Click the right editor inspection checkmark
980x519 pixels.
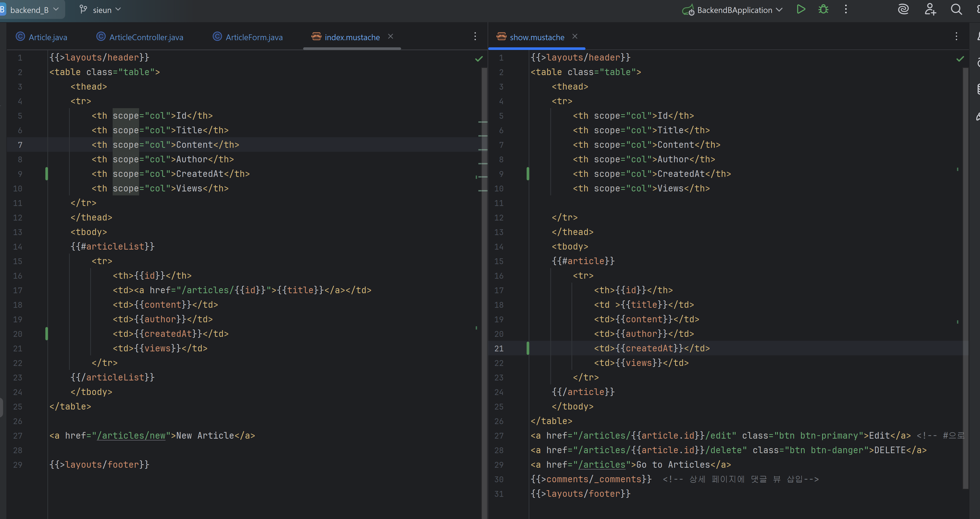point(960,59)
